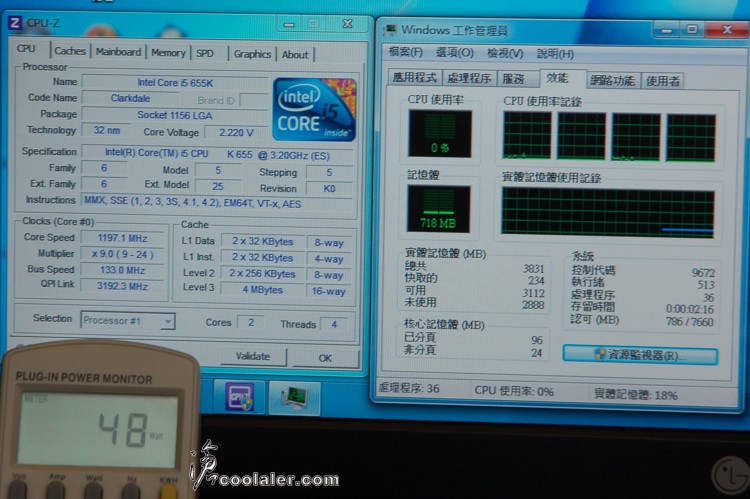The height and width of the screenshot is (499, 750).
Task: Click the Technology value 32 nm
Action: coord(107,130)
